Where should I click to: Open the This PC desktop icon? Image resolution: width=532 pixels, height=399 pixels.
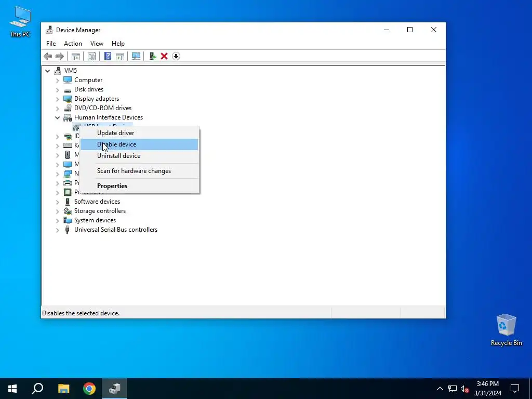click(20, 22)
